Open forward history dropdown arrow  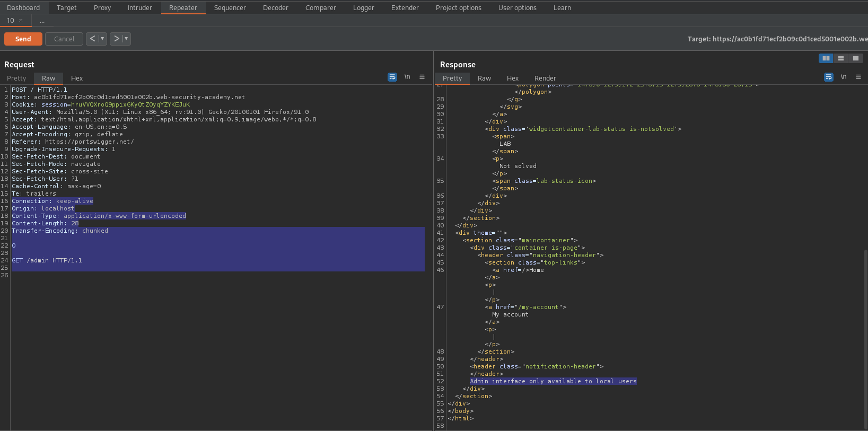click(x=127, y=39)
